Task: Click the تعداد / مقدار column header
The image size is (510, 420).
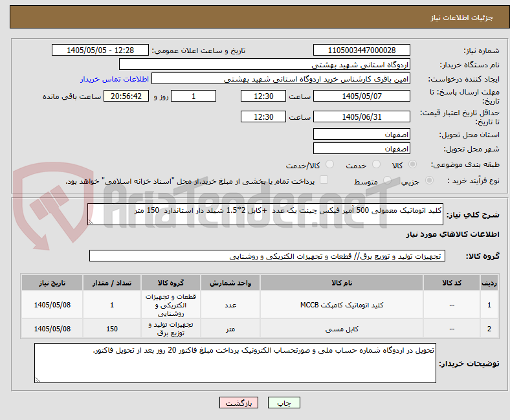Action: click(x=112, y=283)
